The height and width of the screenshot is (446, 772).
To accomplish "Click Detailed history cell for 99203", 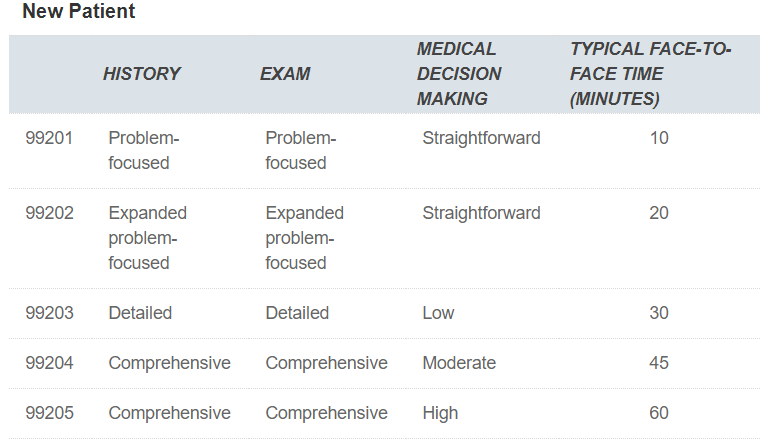I will tap(140, 313).
